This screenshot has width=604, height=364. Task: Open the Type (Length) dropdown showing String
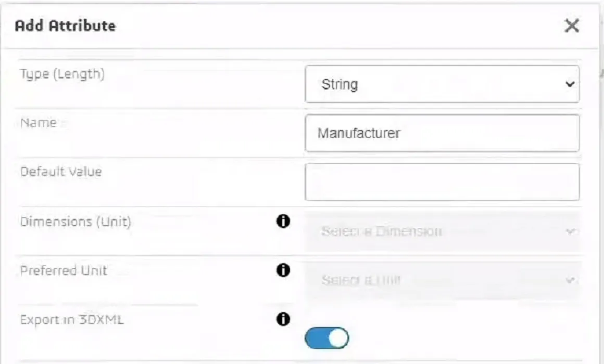[x=442, y=84]
